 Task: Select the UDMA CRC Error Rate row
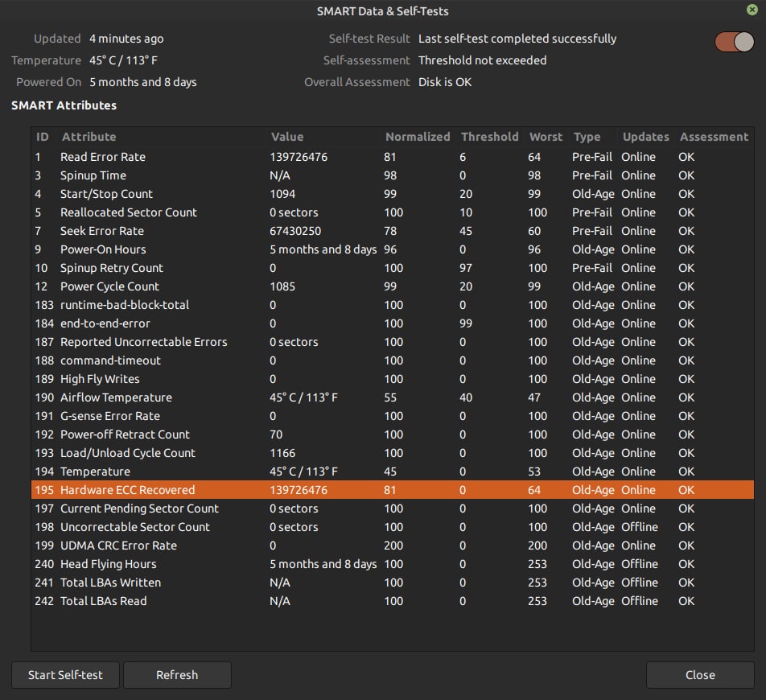tap(393, 546)
